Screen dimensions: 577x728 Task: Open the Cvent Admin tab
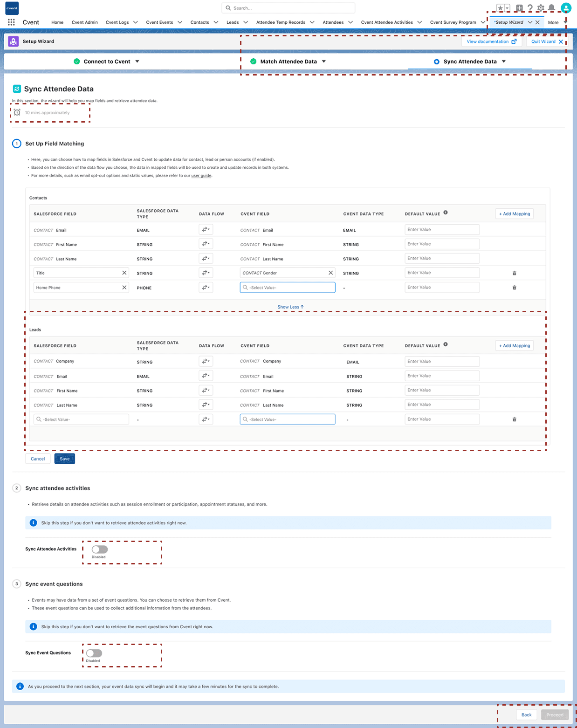tap(85, 22)
